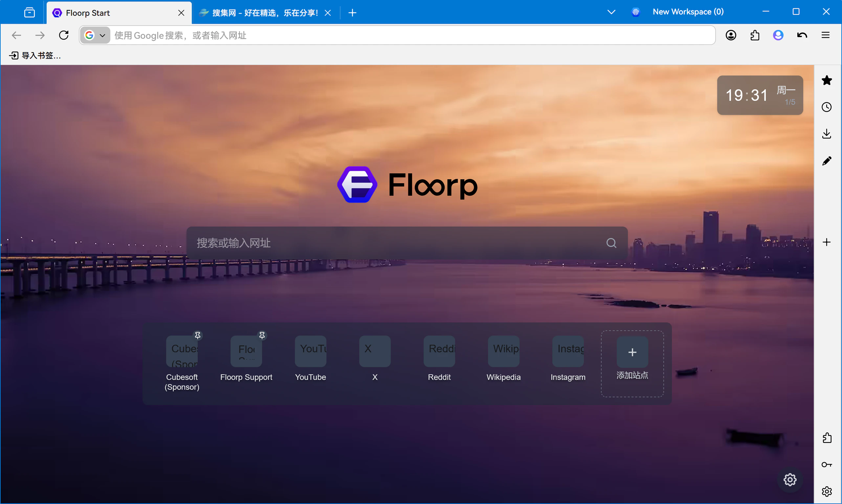This screenshot has height=504, width=842.
Task: Add a new sidebar panel with plus
Action: (x=826, y=242)
